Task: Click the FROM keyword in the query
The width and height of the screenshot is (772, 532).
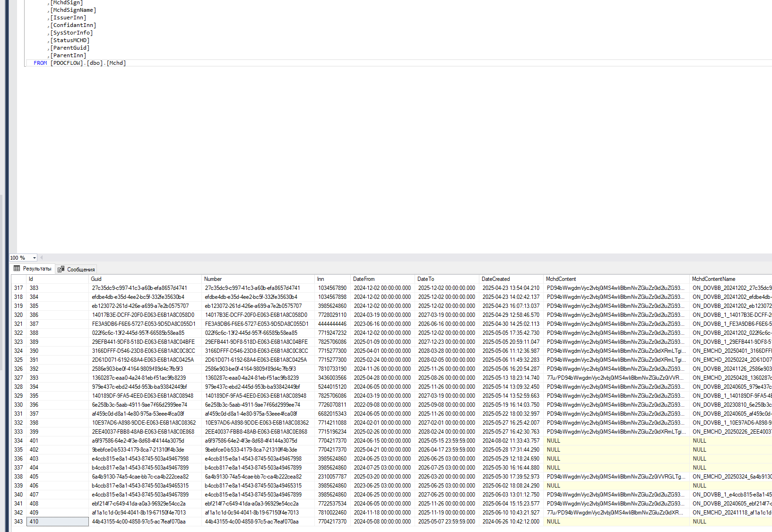Action: pos(40,63)
